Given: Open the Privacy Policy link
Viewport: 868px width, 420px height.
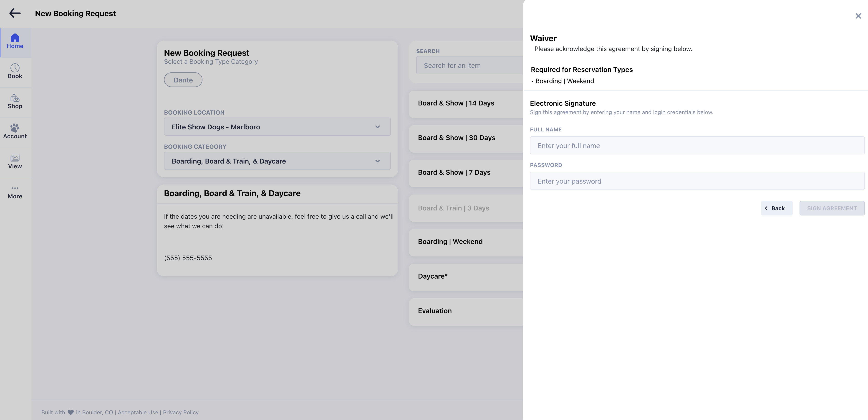Looking at the screenshot, I should [x=181, y=412].
